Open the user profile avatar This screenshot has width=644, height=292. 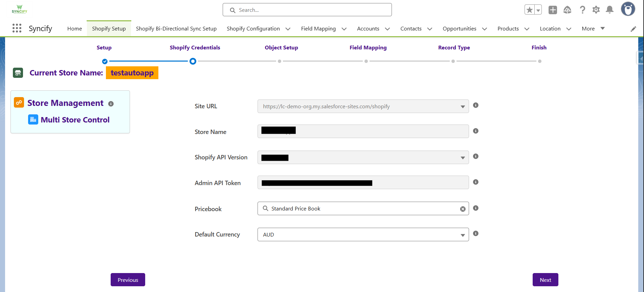point(628,9)
